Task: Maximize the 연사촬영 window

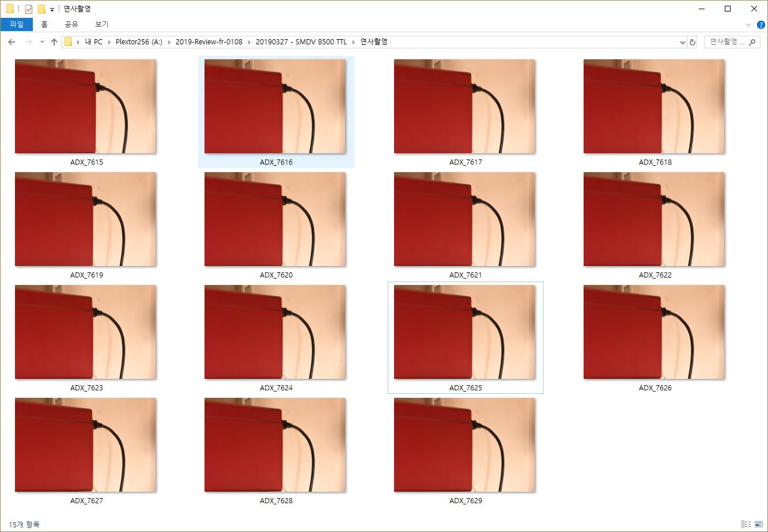Action: click(728, 9)
